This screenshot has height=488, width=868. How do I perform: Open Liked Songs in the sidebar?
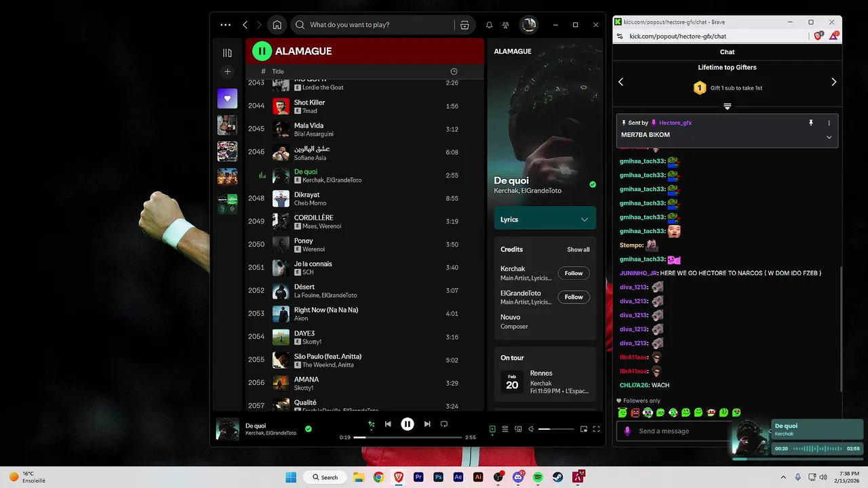coord(227,98)
